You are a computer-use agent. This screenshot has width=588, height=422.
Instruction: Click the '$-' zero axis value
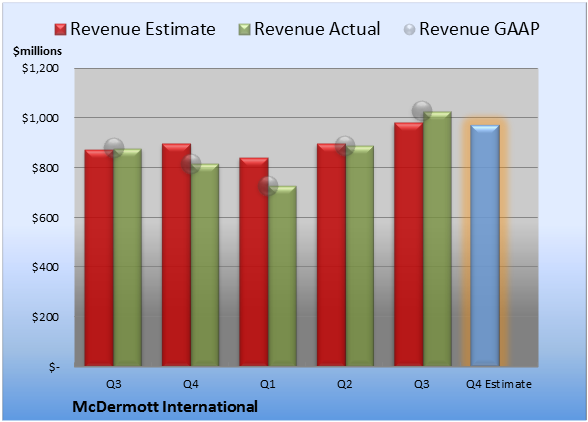click(x=54, y=367)
